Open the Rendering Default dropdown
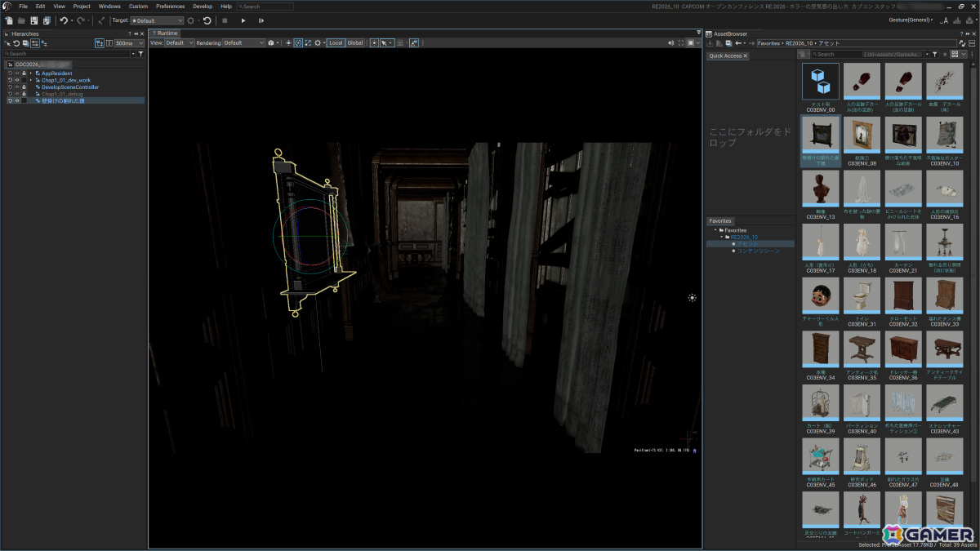The image size is (980, 551). click(x=244, y=42)
